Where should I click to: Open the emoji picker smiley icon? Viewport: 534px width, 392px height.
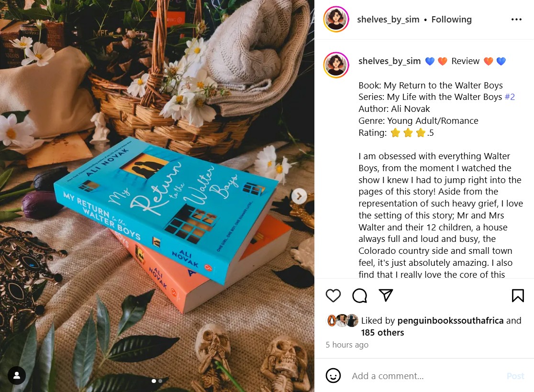coord(333,376)
